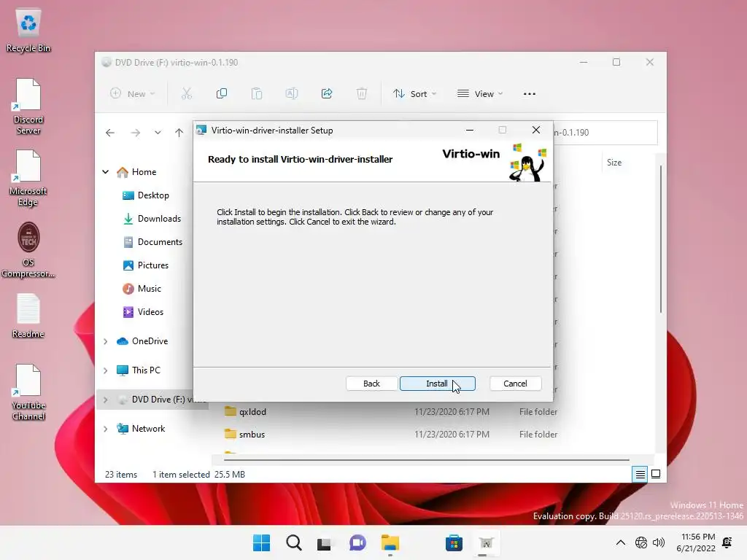Select OneDrive in the navigation pane

(x=142, y=341)
